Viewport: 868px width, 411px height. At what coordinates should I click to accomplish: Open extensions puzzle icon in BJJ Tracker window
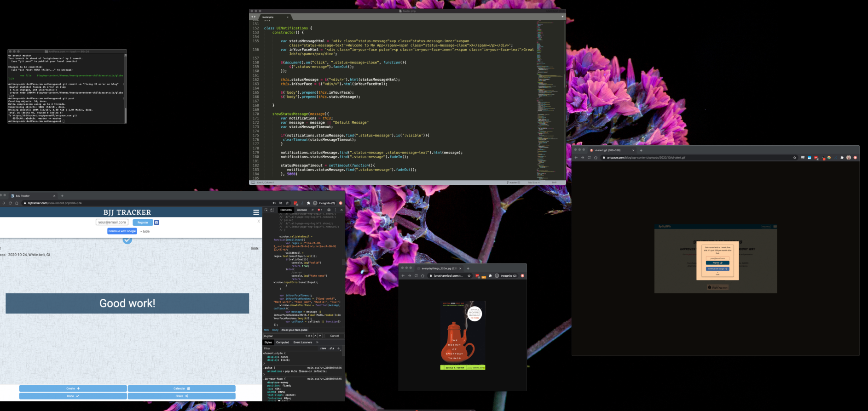coord(308,203)
